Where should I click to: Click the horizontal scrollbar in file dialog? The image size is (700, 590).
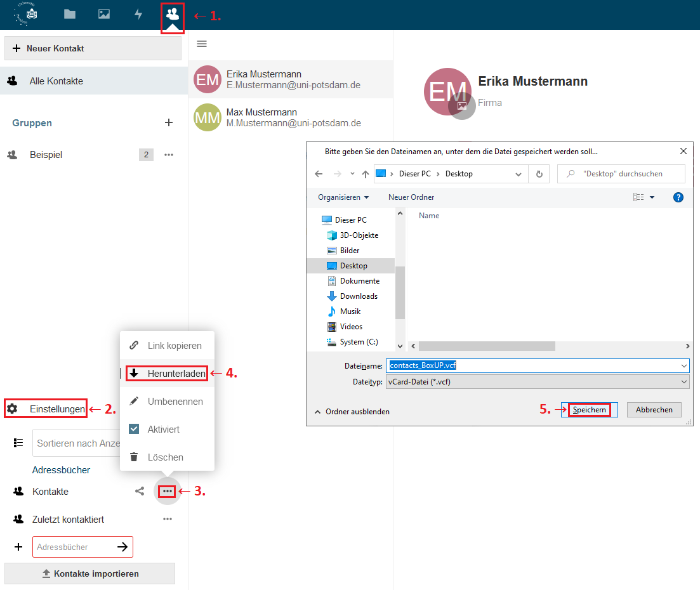point(487,346)
